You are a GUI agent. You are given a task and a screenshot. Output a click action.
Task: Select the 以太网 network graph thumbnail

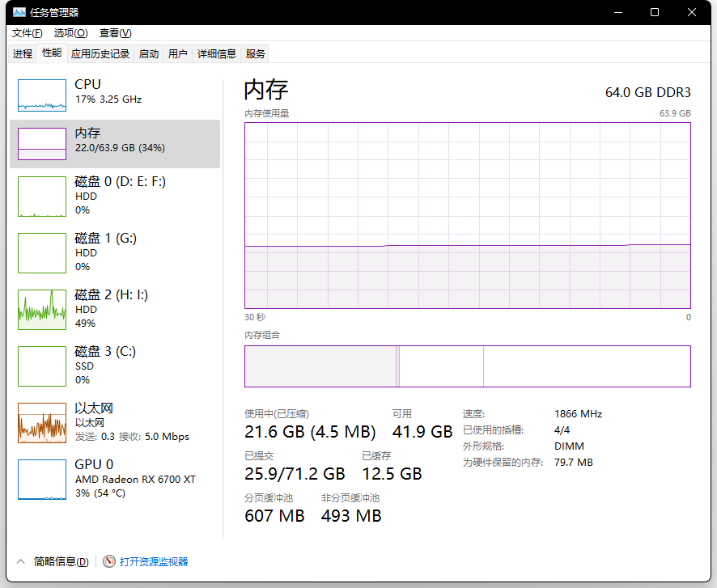tap(42, 423)
